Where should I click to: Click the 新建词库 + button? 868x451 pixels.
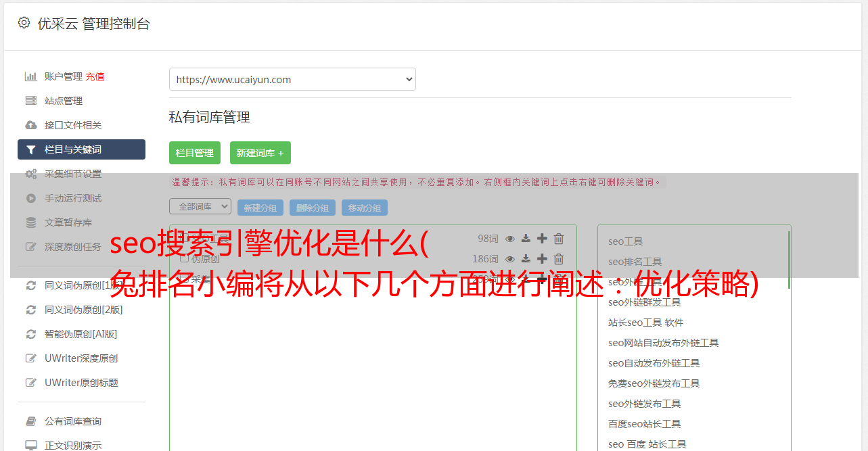260,153
